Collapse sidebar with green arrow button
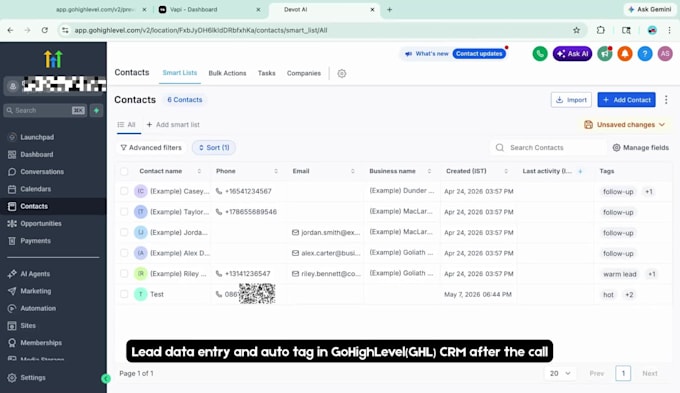Viewport: 680px width, 393px height. [106, 379]
